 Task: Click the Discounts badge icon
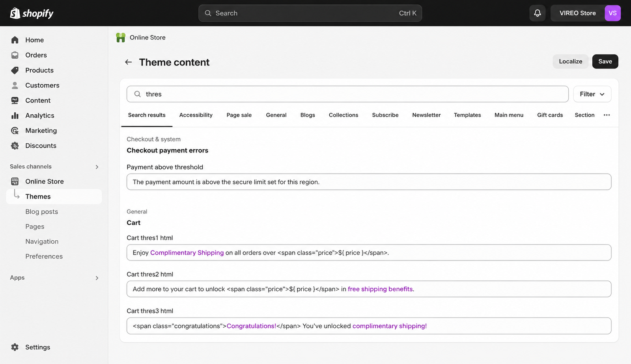pos(15,146)
